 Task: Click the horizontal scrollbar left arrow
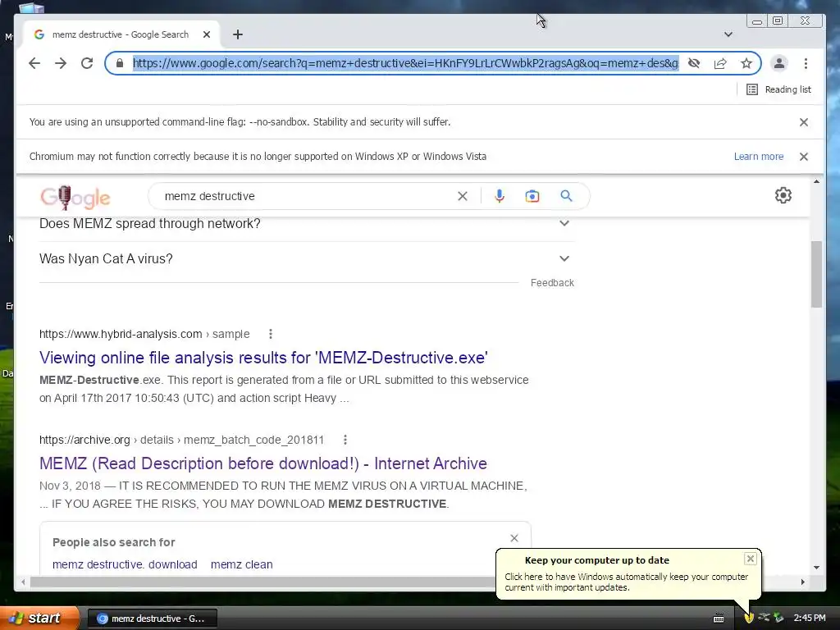point(23,582)
